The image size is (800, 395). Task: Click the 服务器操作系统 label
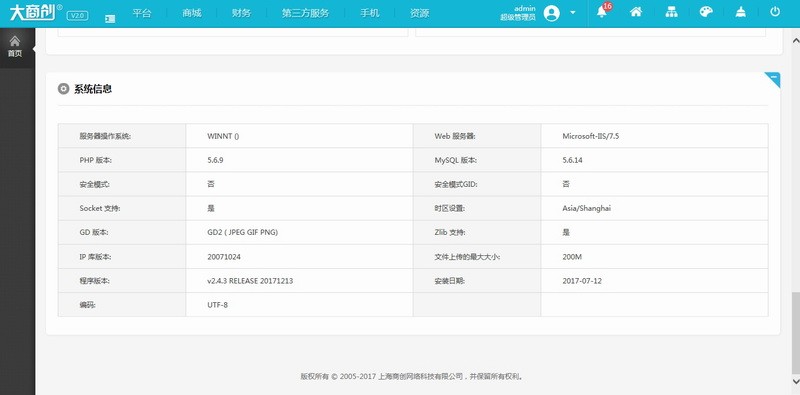tap(105, 136)
